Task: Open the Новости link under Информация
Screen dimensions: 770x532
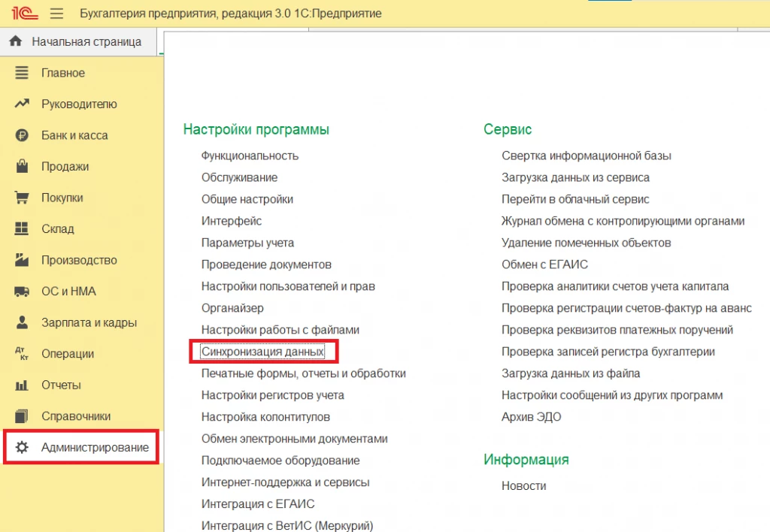Action: 523,485
